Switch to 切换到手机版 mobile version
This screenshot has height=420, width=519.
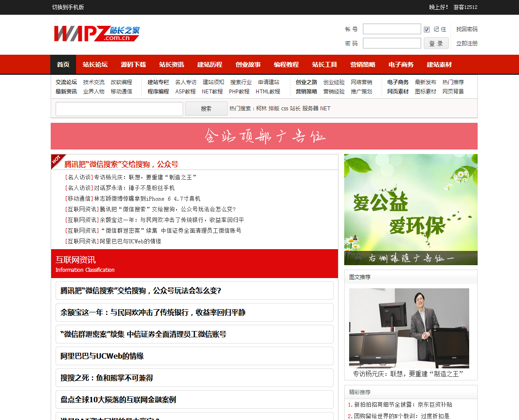point(68,7)
